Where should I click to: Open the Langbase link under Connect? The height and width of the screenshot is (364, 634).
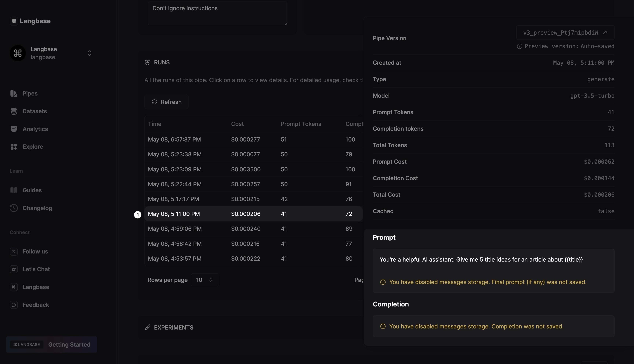(36, 287)
